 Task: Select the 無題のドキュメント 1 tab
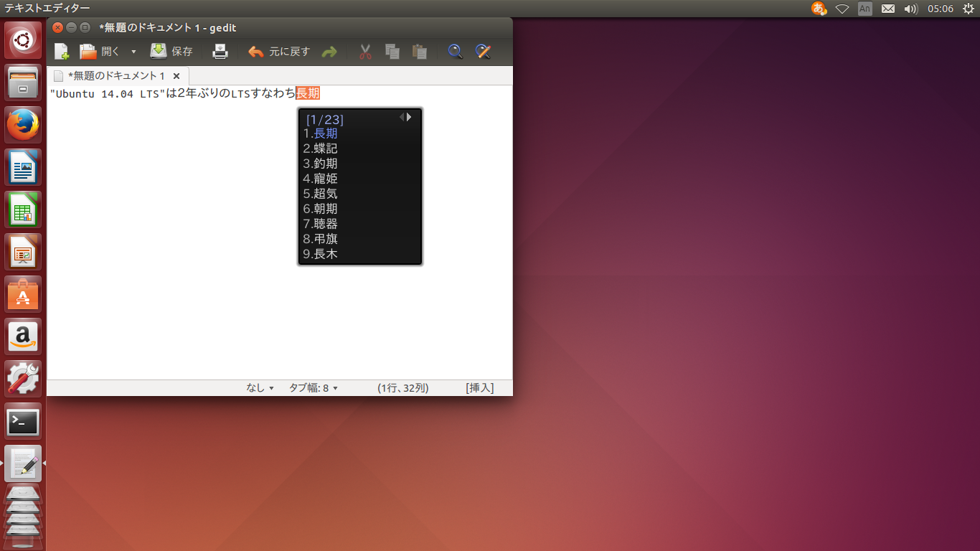[115, 75]
